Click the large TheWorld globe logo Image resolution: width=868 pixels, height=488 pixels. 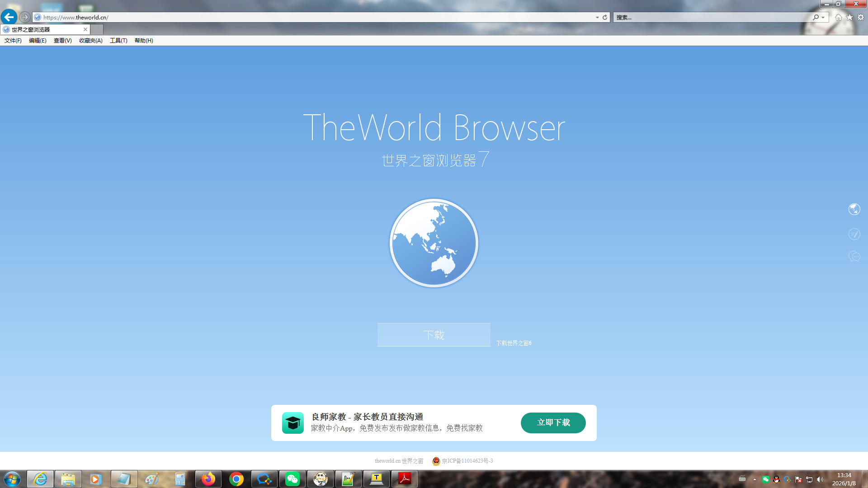[434, 243]
